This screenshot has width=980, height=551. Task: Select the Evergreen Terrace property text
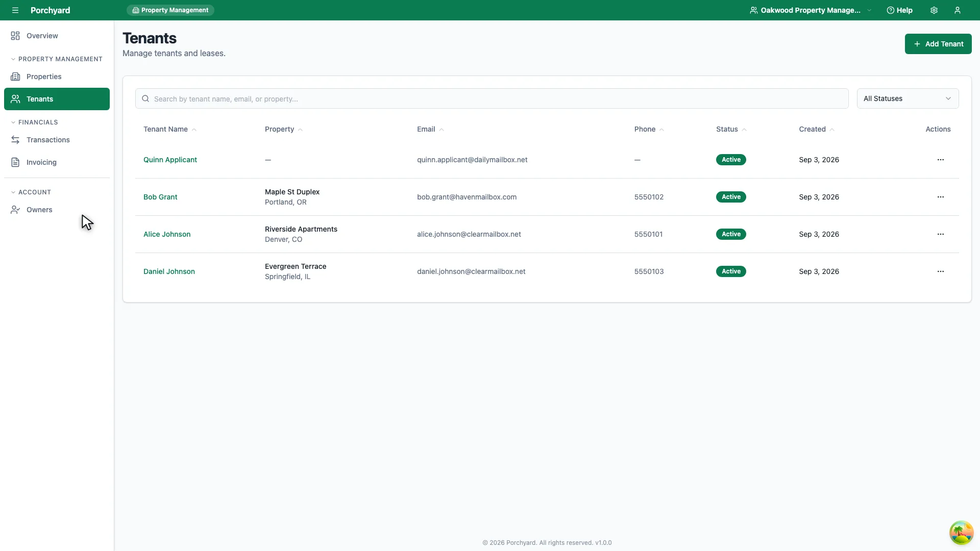pyautogui.click(x=296, y=266)
